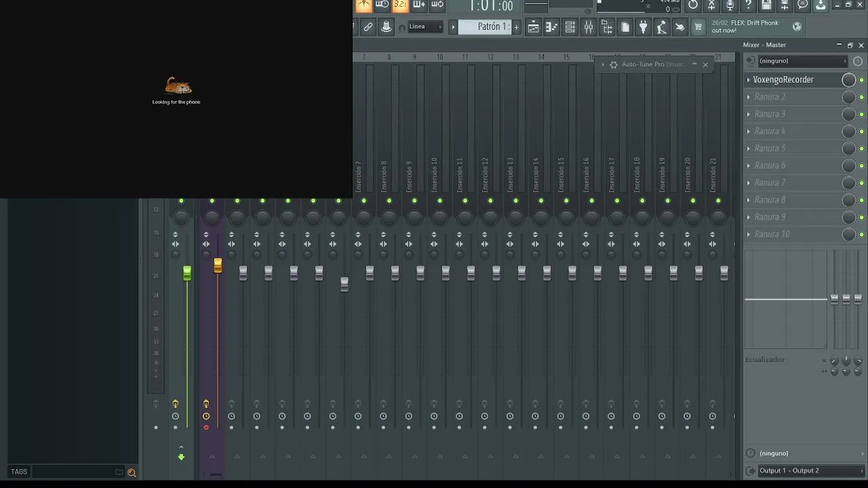
Task: Toggle the Ranura 10 slot enable LED
Action: (862, 235)
